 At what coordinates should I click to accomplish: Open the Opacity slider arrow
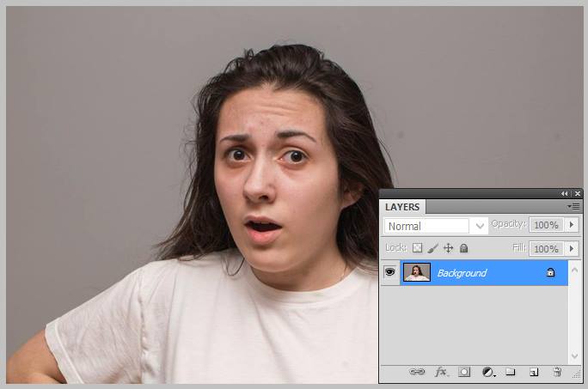[573, 225]
